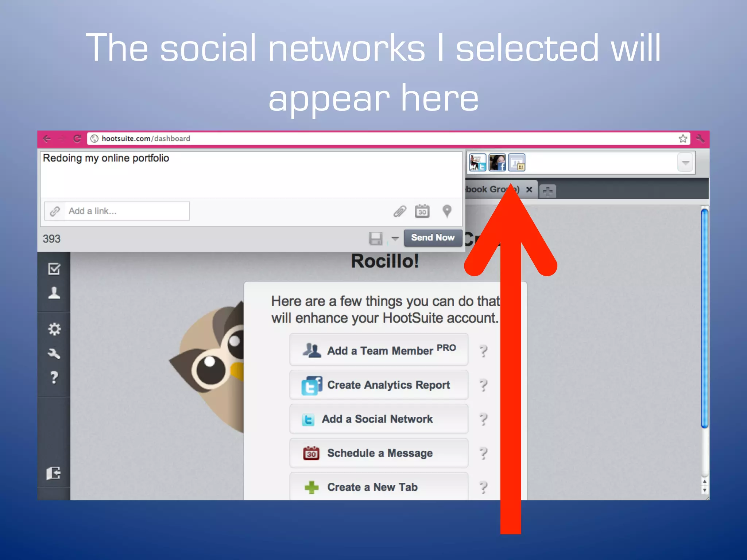This screenshot has height=560, width=747.
Task: Click the browser forward arrow
Action: pyautogui.click(x=62, y=139)
